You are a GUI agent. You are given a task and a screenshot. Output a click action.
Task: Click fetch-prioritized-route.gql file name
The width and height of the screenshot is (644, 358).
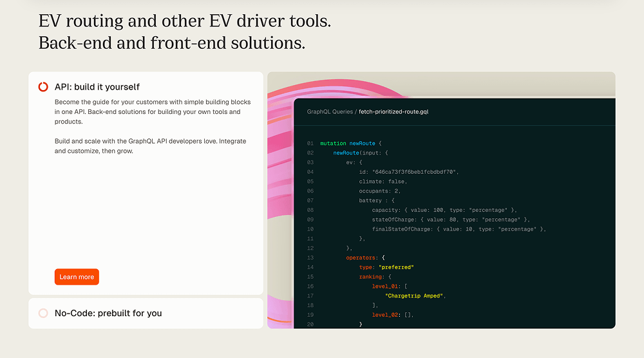393,111
